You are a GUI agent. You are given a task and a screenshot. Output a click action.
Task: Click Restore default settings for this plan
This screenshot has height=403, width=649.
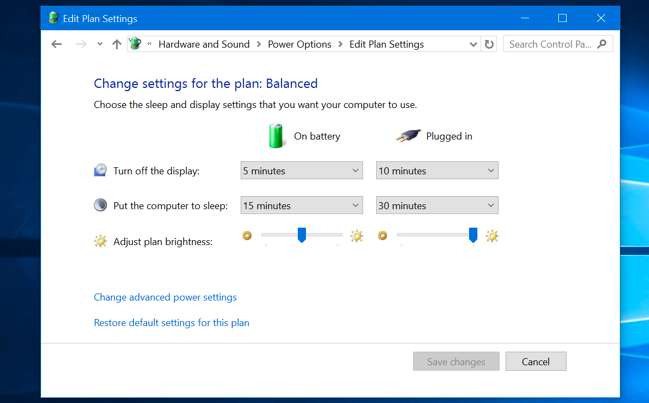click(171, 323)
